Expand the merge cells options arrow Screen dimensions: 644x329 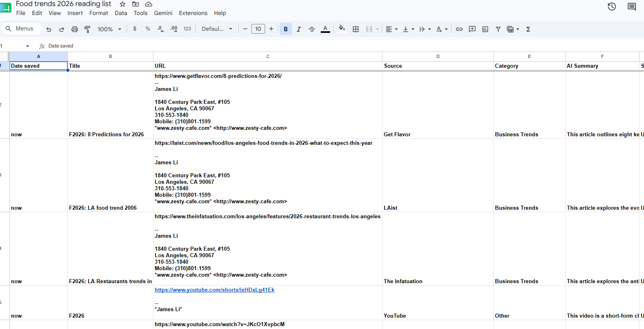(x=378, y=29)
